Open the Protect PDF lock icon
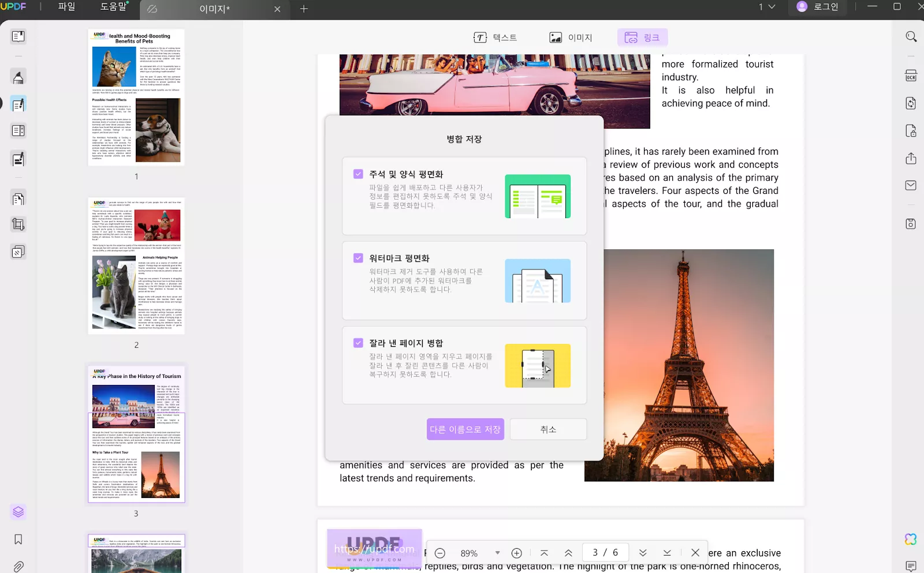This screenshot has width=924, height=573. tap(911, 131)
